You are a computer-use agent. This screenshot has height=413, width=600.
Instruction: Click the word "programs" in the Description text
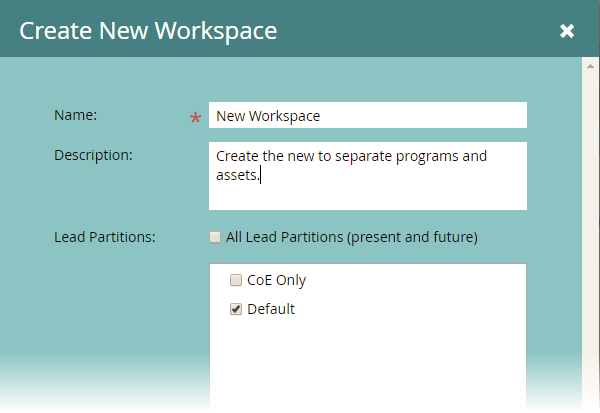[427, 156]
